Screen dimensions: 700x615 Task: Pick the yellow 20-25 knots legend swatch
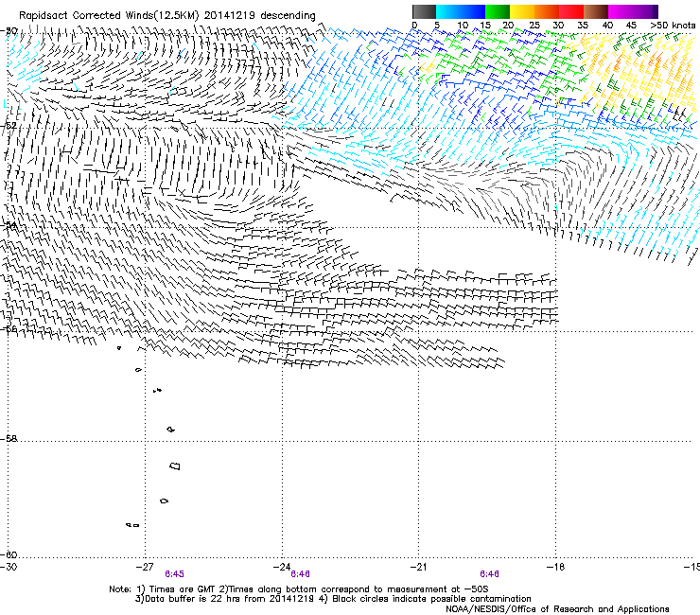[x=522, y=11]
